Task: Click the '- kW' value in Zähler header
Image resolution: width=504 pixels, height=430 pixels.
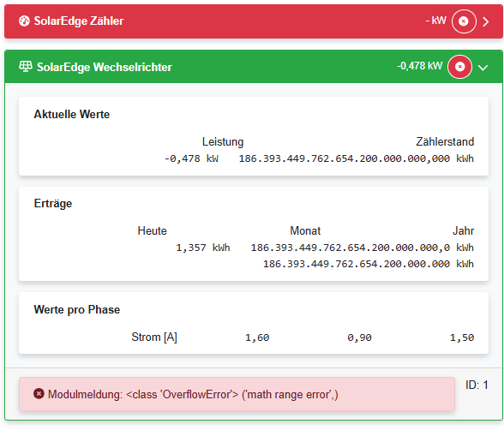Action: click(435, 21)
